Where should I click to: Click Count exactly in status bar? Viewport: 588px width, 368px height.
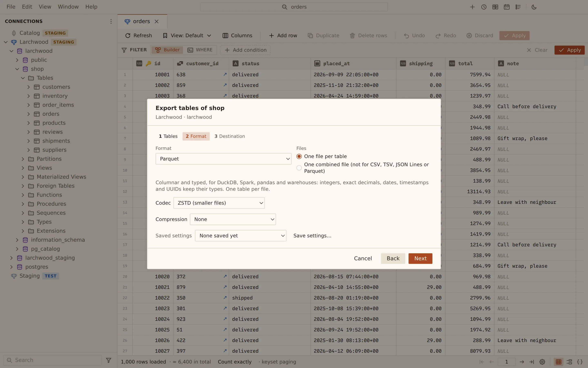[235, 362]
